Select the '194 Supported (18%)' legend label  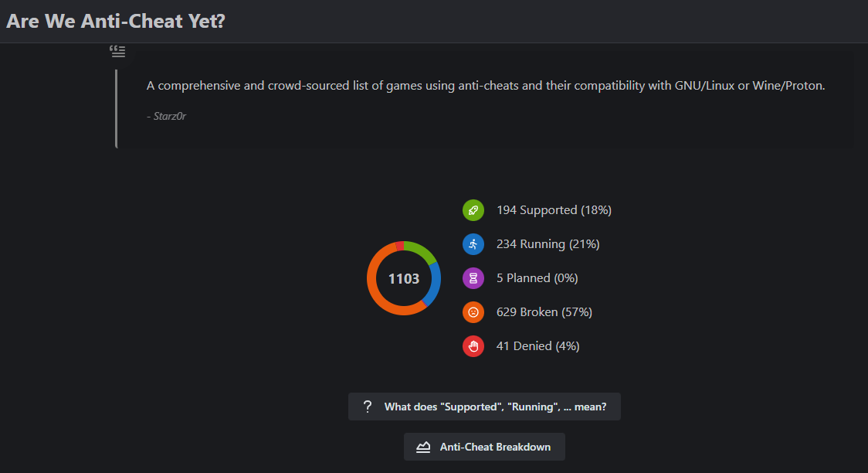click(x=554, y=210)
